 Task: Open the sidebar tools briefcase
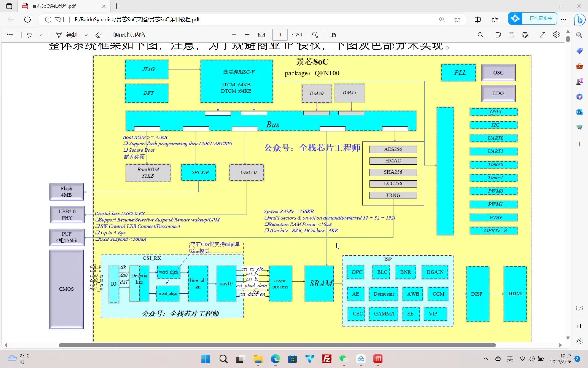(579, 66)
